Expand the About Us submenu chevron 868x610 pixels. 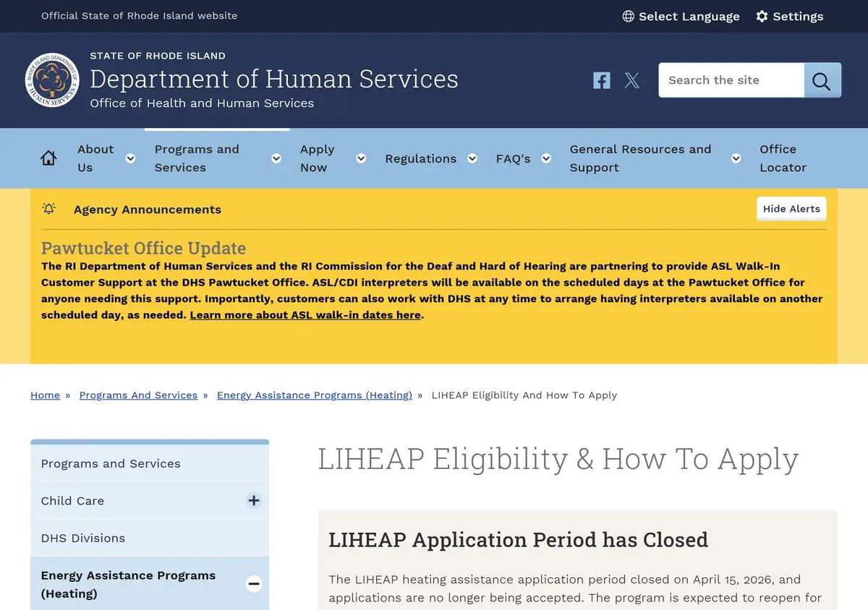coord(130,158)
